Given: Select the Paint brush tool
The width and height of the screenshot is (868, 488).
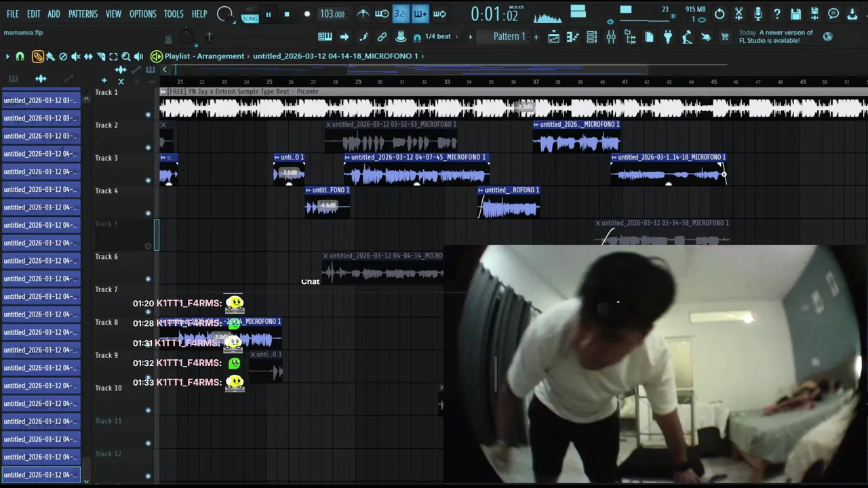Looking at the screenshot, I should coord(50,56).
